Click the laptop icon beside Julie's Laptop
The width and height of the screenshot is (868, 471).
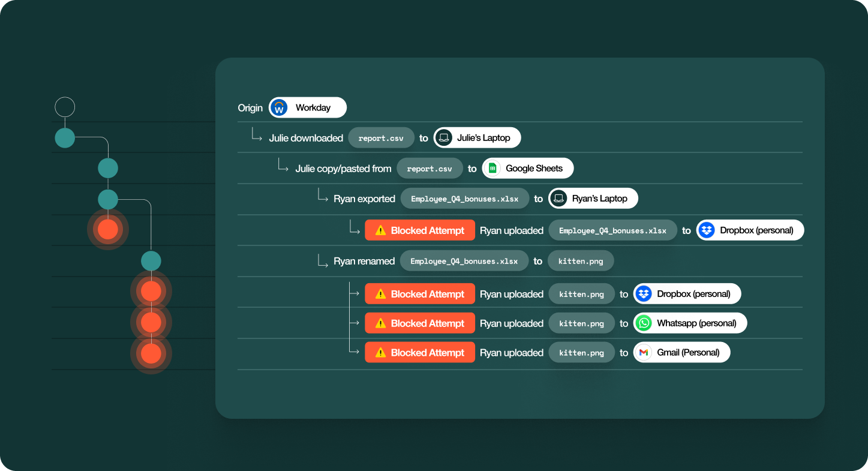(x=444, y=138)
